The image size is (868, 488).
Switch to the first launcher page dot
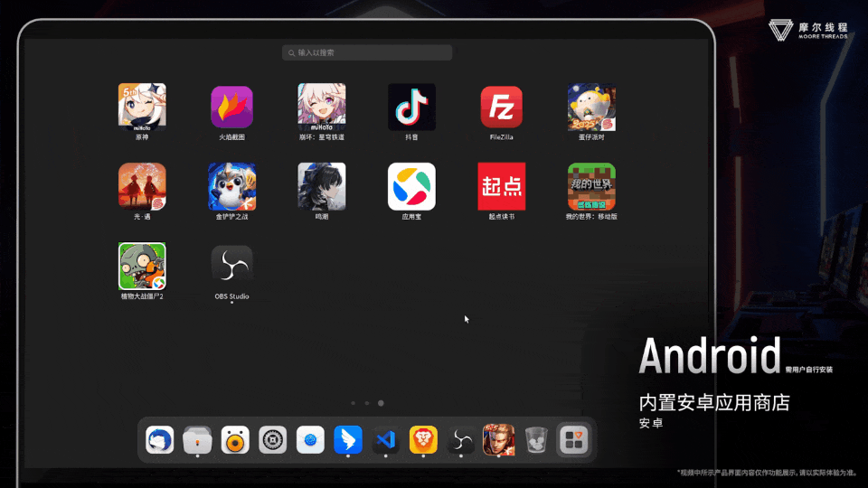coord(352,403)
